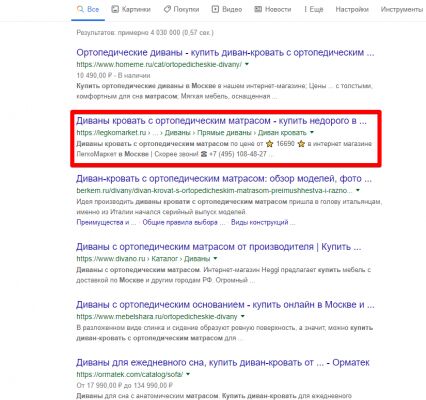The image size is (426, 400).
Task: Click the ormatek.com/catalog/sofa URL text
Action: pos(130,375)
